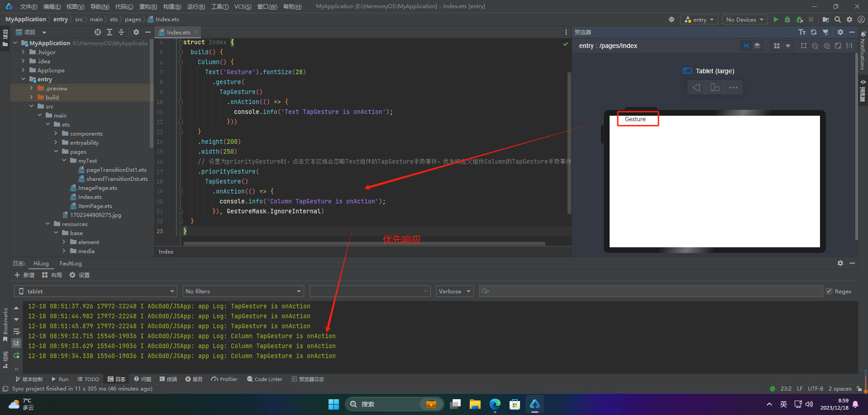The width and height of the screenshot is (868, 415).
Task: Switch to the FaultLog tab
Action: point(71,263)
